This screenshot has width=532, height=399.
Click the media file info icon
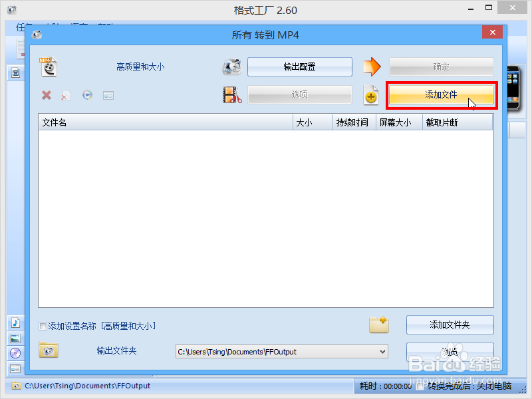[x=108, y=96]
